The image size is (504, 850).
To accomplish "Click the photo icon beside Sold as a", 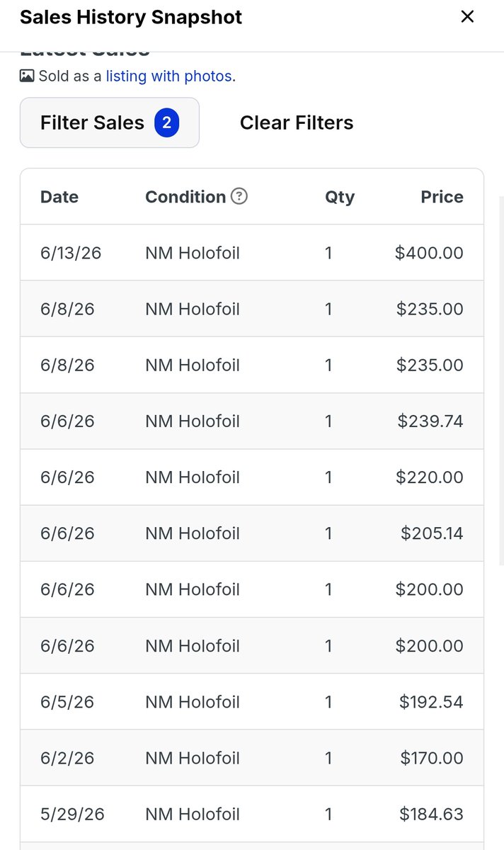I will click(x=27, y=76).
